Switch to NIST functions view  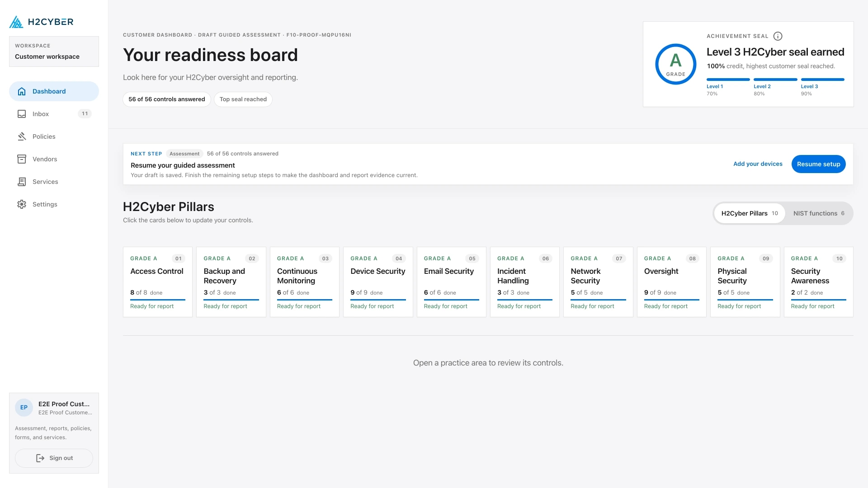tap(819, 213)
